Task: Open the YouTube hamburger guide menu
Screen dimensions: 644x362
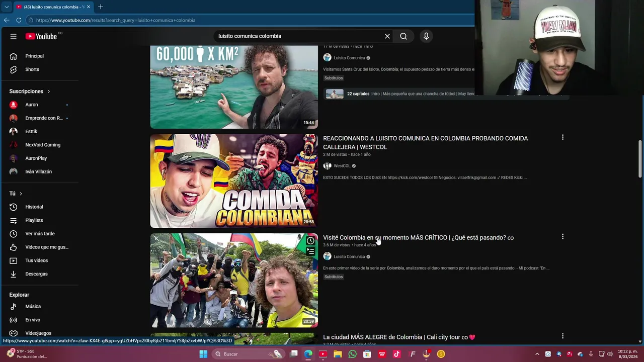Action: coord(14,36)
